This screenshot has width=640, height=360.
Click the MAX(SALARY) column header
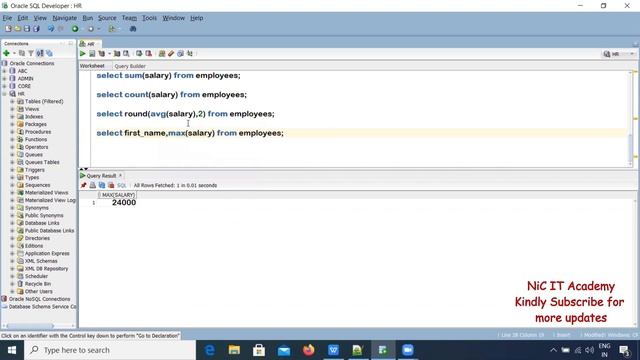(x=118, y=195)
